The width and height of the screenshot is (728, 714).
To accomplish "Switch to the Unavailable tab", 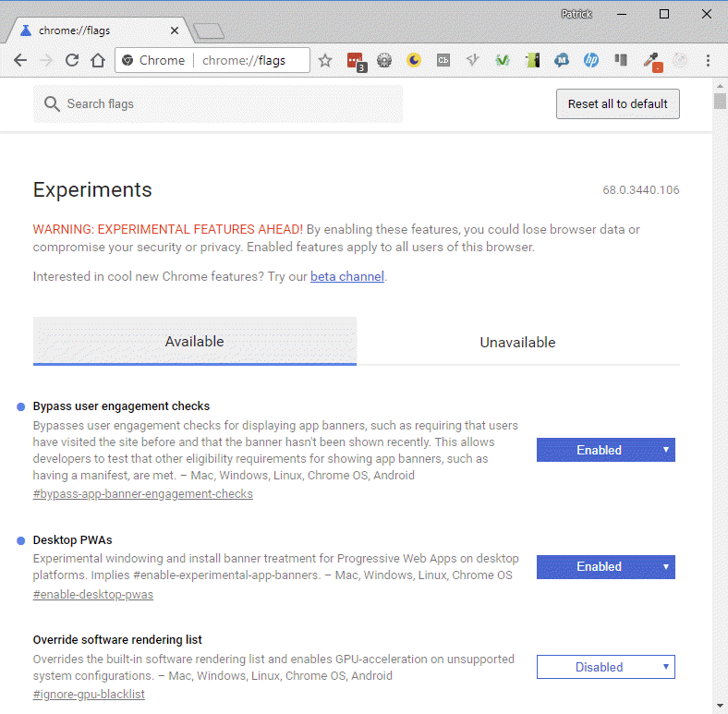I will [x=517, y=342].
